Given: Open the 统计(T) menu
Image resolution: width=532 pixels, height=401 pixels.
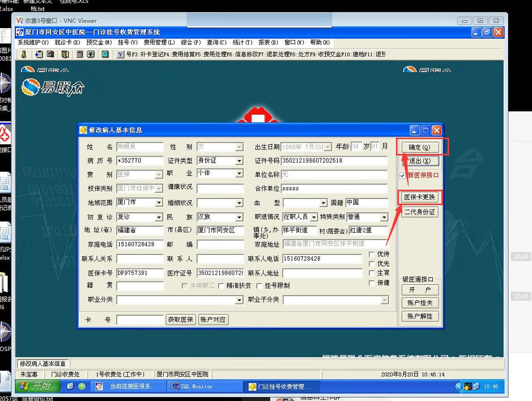Looking at the screenshot, I should click(242, 42).
